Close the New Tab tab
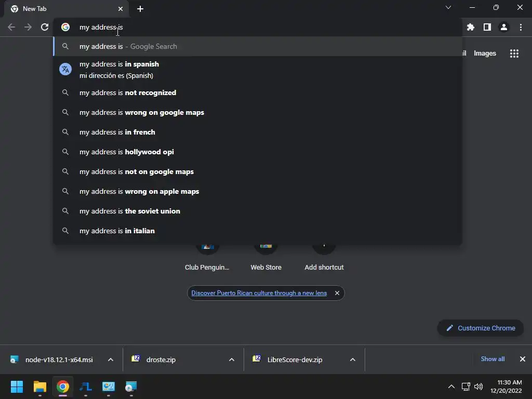Viewport: 532px width, 399px height. (121, 9)
